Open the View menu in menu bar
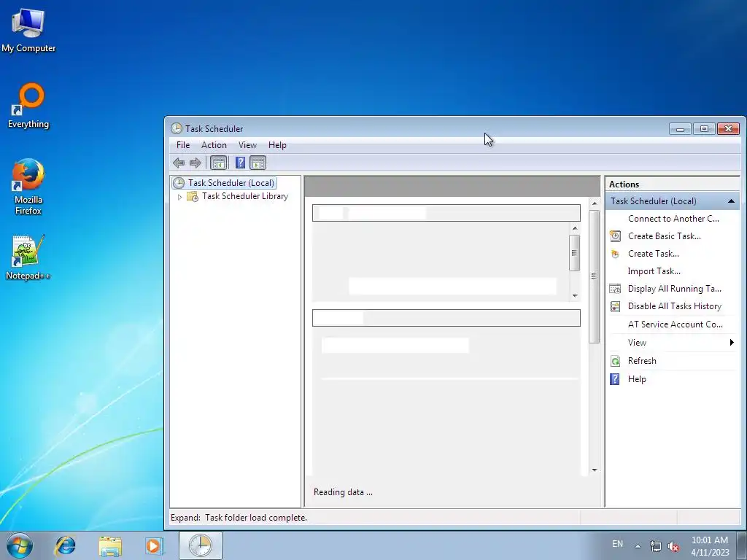 pyautogui.click(x=247, y=145)
